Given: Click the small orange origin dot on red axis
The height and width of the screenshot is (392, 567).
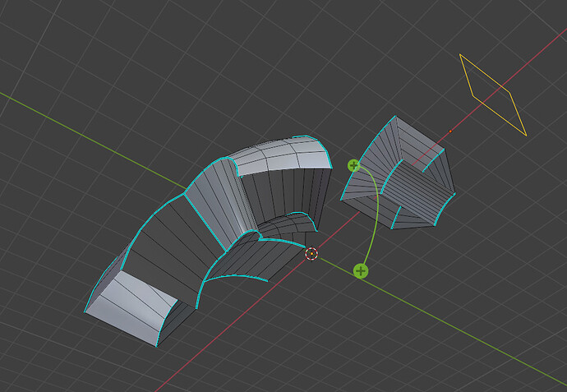Looking at the screenshot, I should click(450, 131).
